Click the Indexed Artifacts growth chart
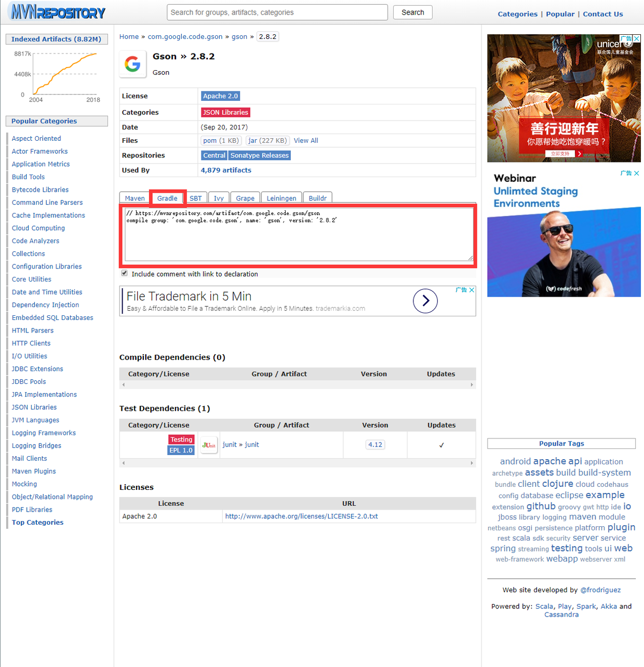 tap(57, 76)
